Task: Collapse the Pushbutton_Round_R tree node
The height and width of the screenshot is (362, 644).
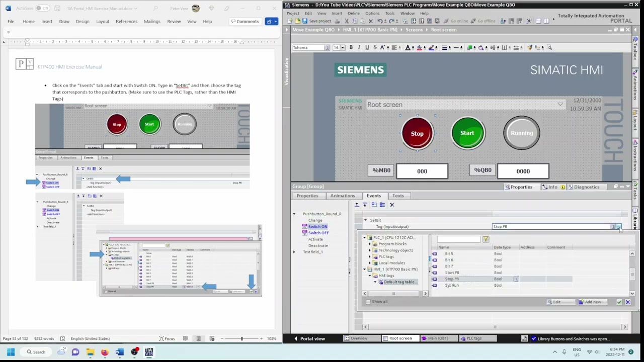Action: click(294, 214)
